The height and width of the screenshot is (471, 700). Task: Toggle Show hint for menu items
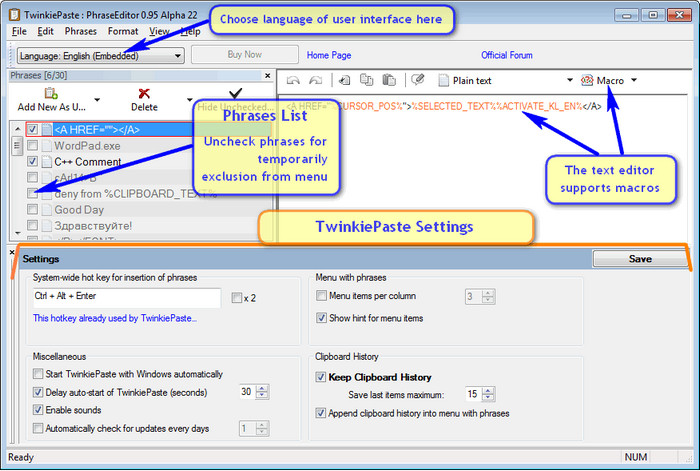pos(321,318)
